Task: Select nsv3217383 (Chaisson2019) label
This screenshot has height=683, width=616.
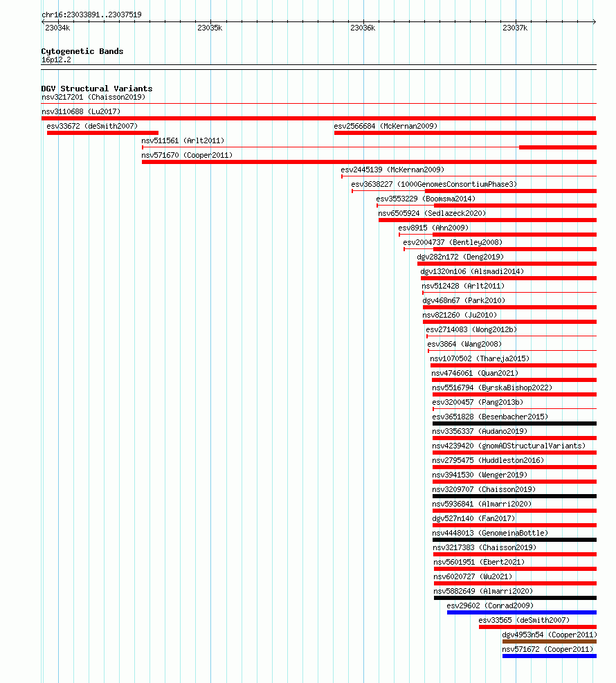Action: [x=484, y=547]
